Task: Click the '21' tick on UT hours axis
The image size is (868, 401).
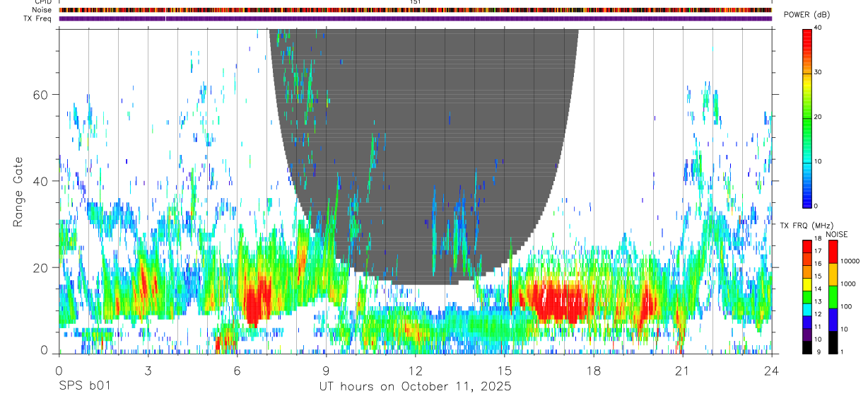Action: [x=683, y=369]
